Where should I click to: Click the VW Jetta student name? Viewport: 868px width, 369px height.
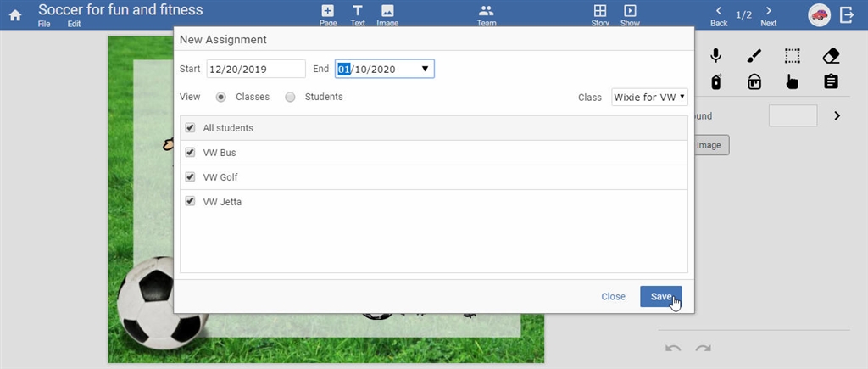pos(222,202)
